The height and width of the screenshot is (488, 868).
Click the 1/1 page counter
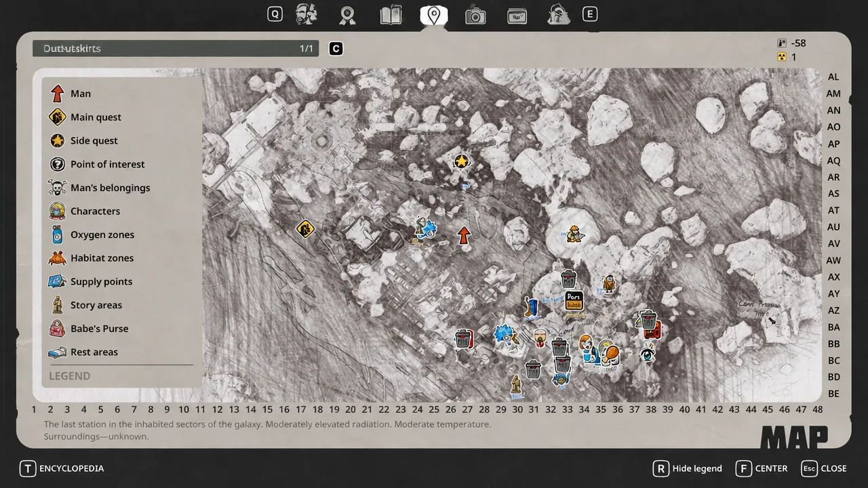[307, 49]
